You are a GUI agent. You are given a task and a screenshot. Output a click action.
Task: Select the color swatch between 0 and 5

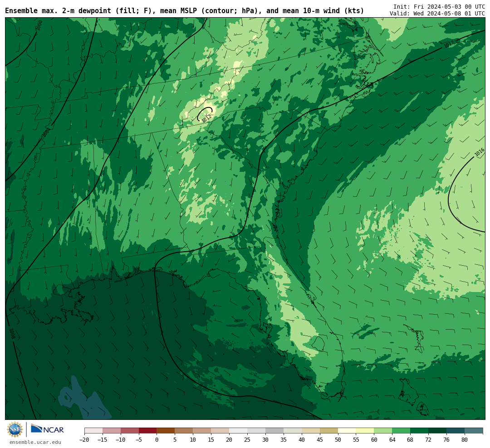click(x=166, y=430)
